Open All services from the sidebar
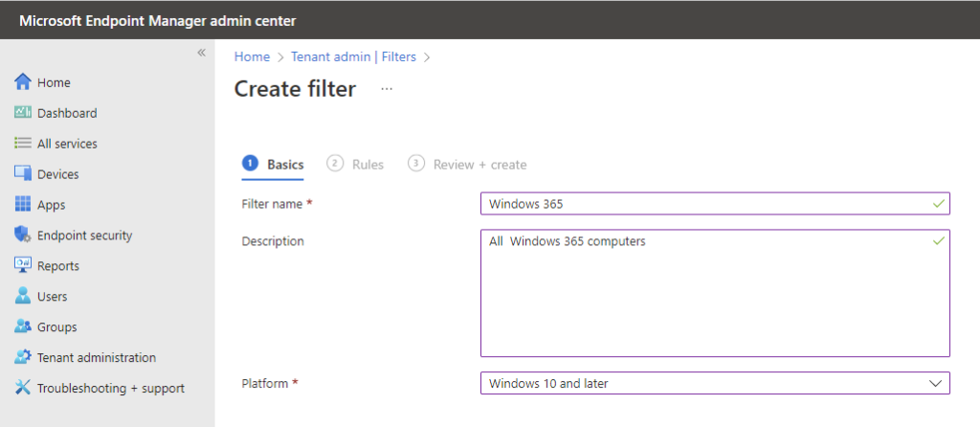This screenshot has width=980, height=427. click(68, 144)
